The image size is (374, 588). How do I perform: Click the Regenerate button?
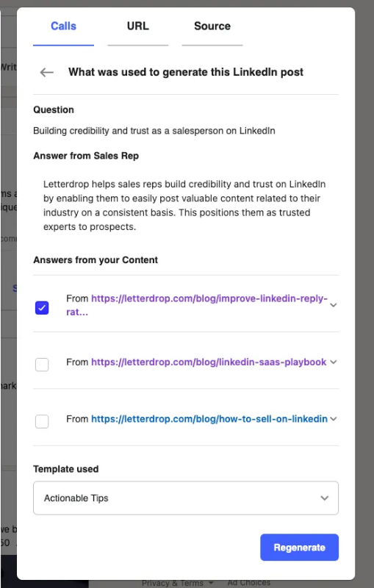point(300,548)
